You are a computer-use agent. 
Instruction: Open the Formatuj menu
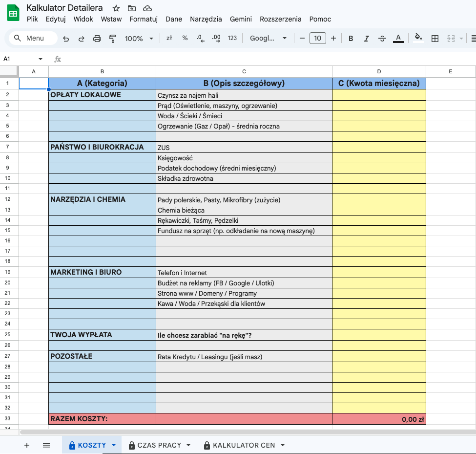point(144,19)
